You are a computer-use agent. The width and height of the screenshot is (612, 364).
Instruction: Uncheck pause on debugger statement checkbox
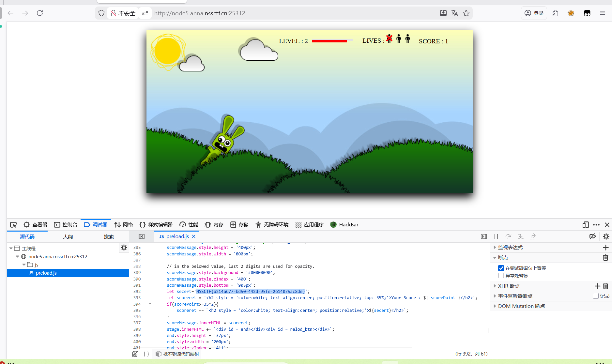tap(501, 268)
